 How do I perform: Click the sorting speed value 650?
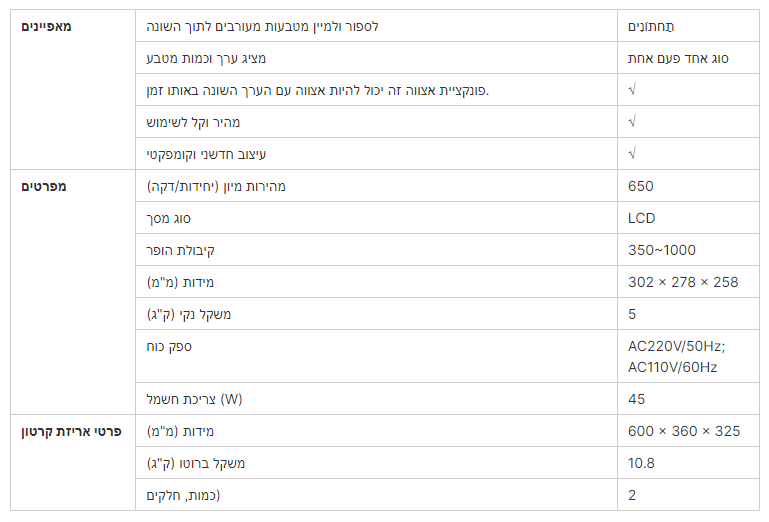[641, 186]
